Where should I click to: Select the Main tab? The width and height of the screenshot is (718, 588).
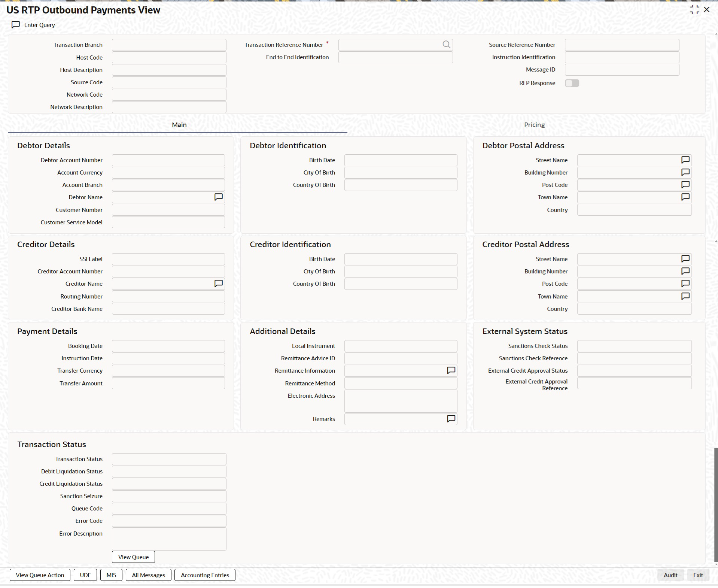pos(179,125)
